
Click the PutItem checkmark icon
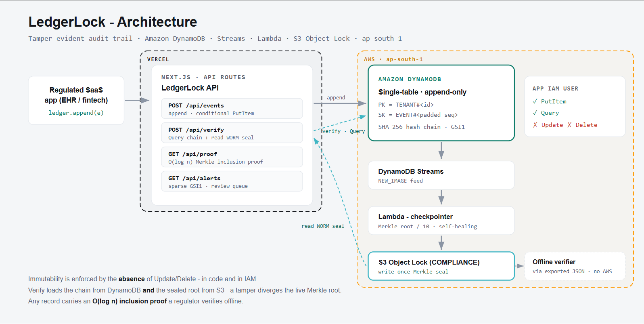535,101
